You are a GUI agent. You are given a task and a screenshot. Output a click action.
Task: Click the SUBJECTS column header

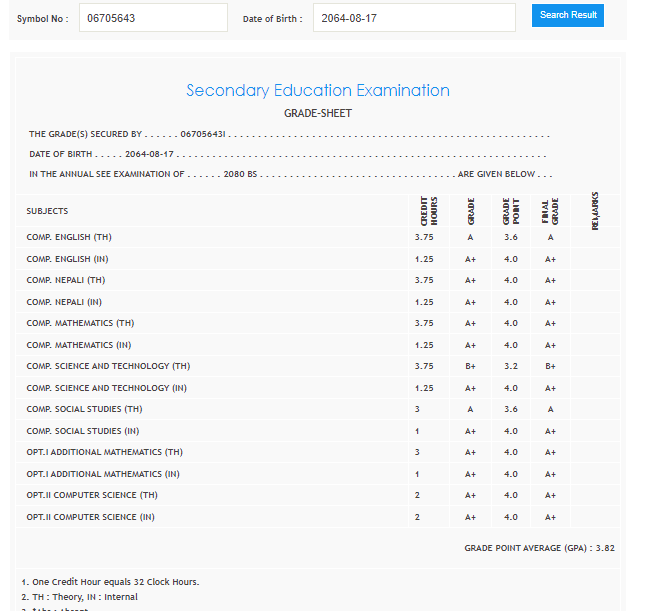[x=48, y=211]
